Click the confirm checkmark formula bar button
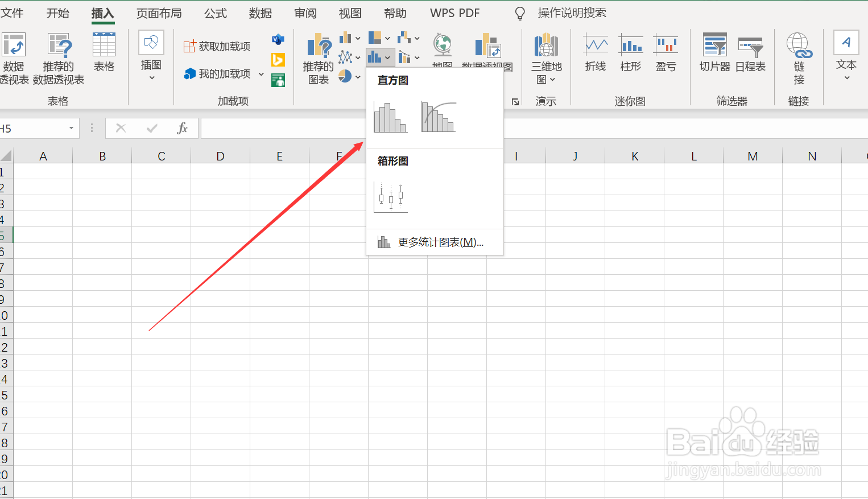This screenshot has height=499, width=868. (x=151, y=128)
